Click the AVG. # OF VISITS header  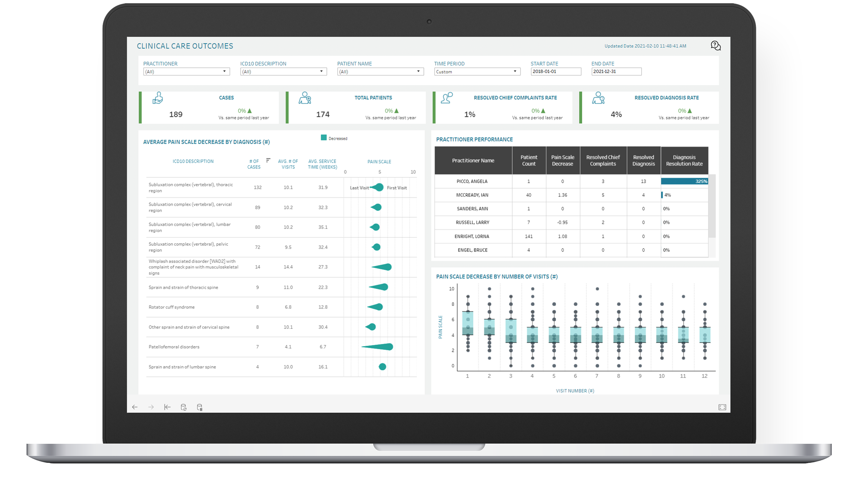coord(288,164)
